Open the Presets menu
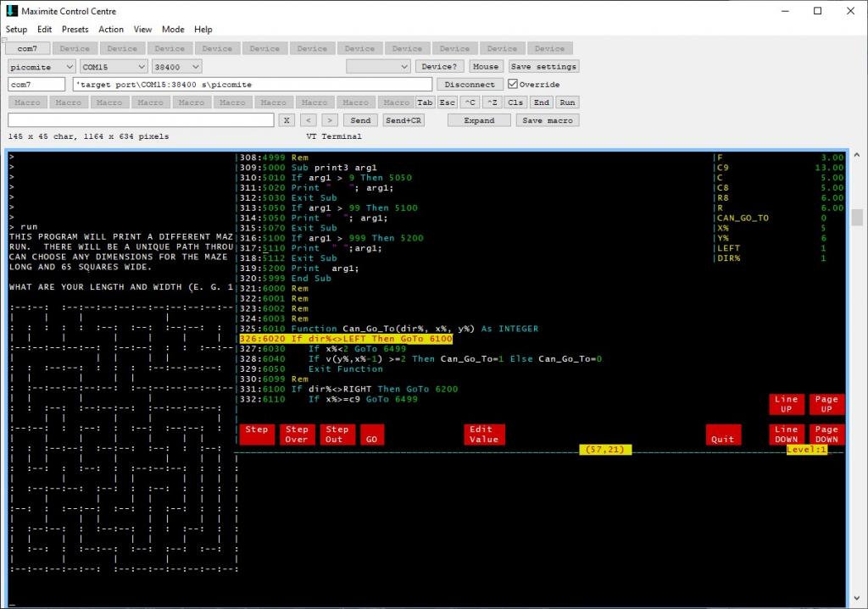This screenshot has width=868, height=609. (x=75, y=30)
